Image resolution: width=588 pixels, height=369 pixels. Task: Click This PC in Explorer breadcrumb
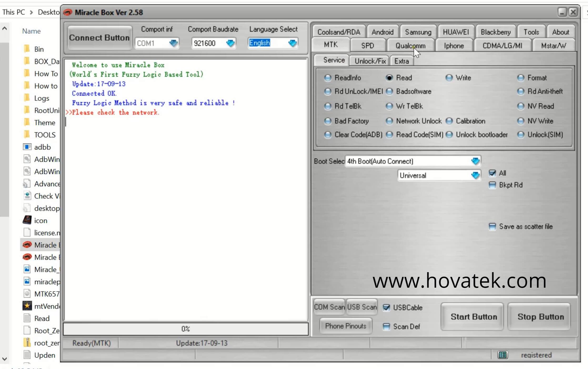point(13,12)
